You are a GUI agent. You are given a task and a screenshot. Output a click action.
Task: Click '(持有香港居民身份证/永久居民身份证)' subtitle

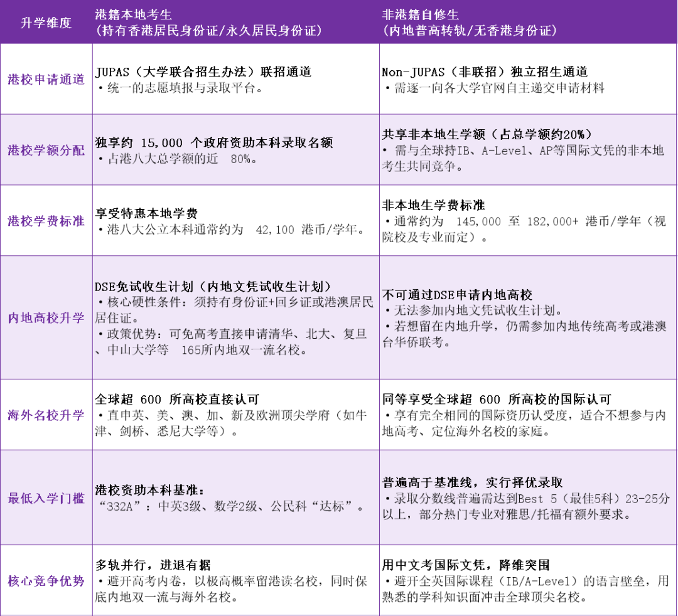click(209, 30)
